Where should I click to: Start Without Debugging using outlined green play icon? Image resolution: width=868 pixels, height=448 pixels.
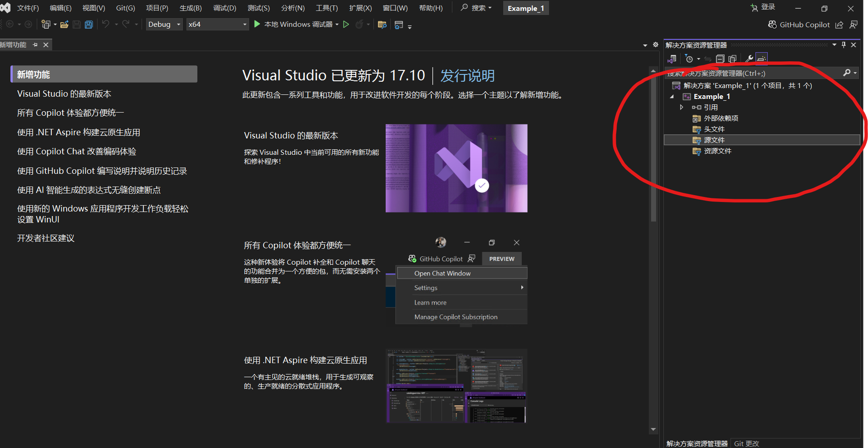(x=346, y=25)
